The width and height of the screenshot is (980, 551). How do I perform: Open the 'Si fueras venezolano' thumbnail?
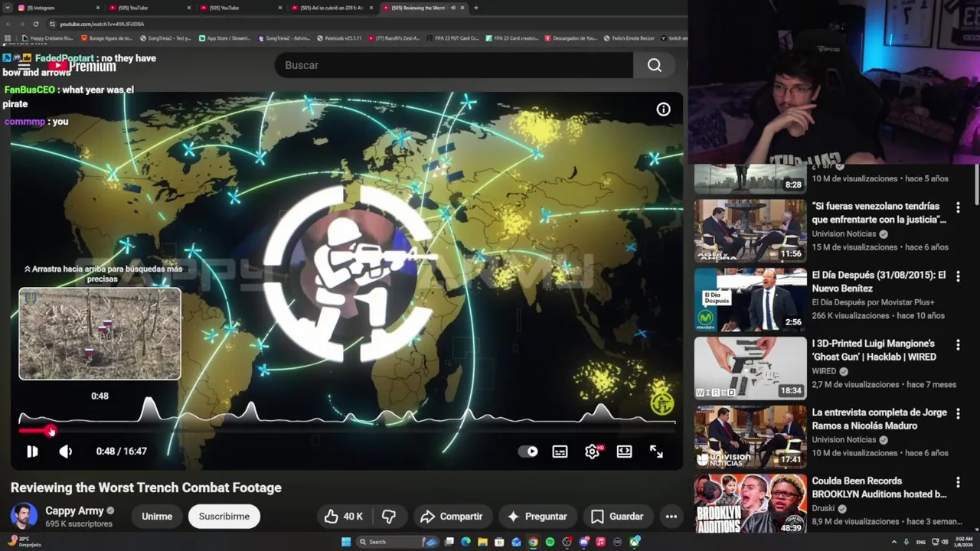[750, 230]
